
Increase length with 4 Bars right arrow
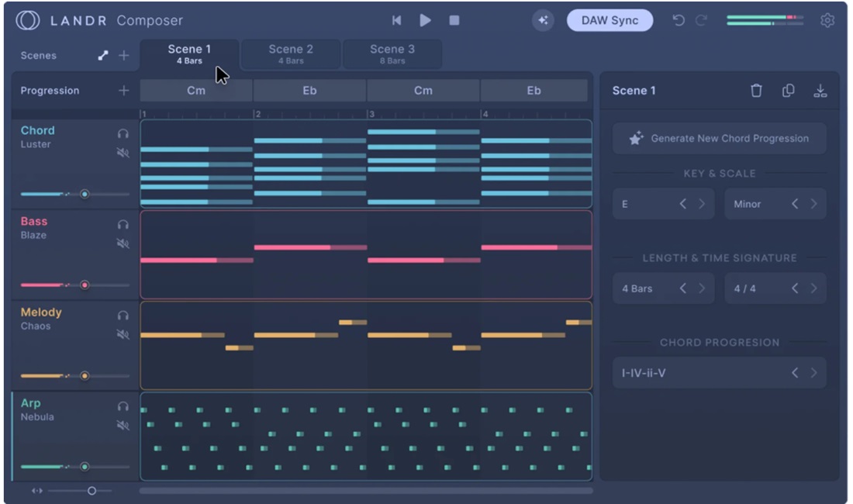tap(702, 288)
